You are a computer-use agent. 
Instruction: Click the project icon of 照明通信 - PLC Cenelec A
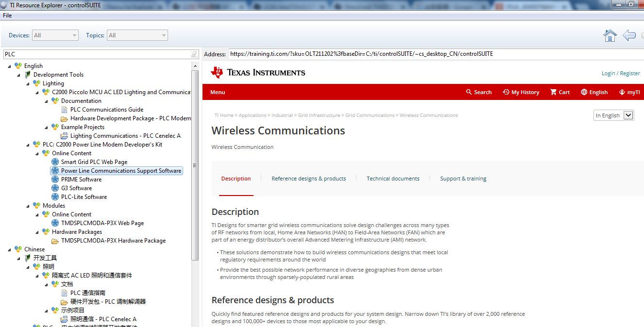click(x=64, y=319)
